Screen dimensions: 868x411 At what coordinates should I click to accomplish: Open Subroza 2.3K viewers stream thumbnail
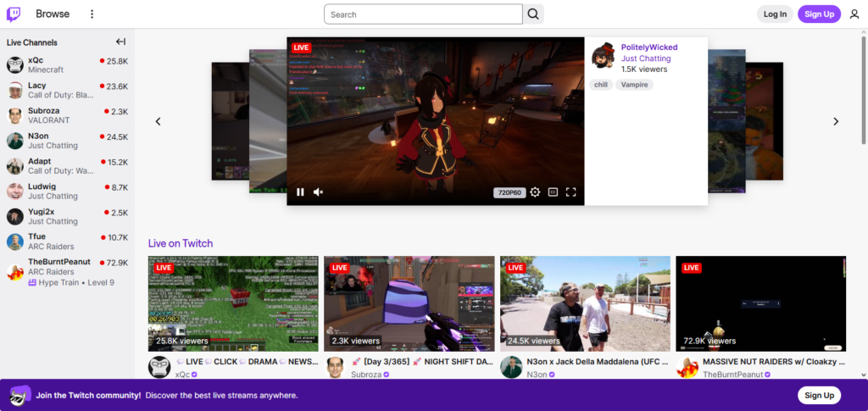pyautogui.click(x=409, y=303)
